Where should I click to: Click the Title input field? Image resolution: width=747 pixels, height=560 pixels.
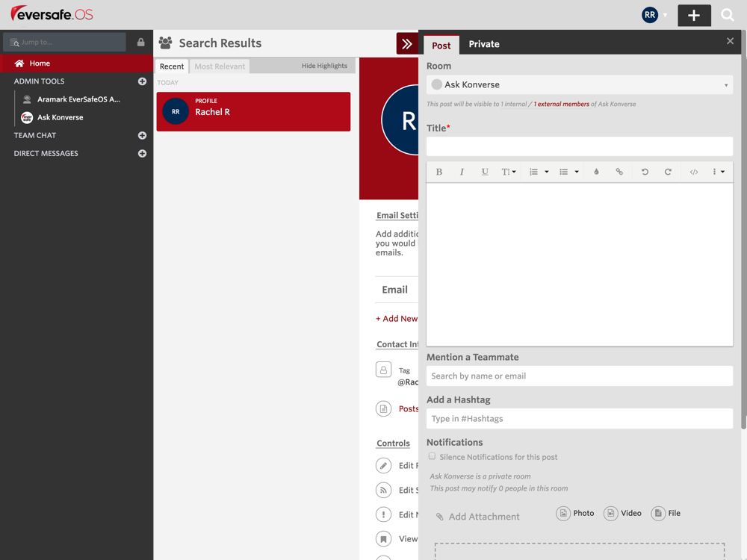pyautogui.click(x=580, y=146)
